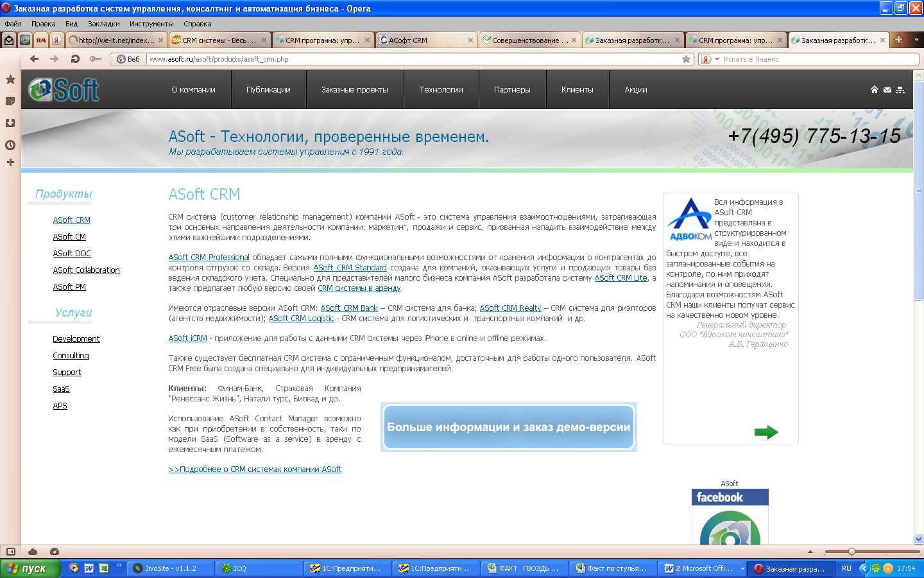Click the zoom slider handle in status bar
924x578 pixels.
[851, 552]
